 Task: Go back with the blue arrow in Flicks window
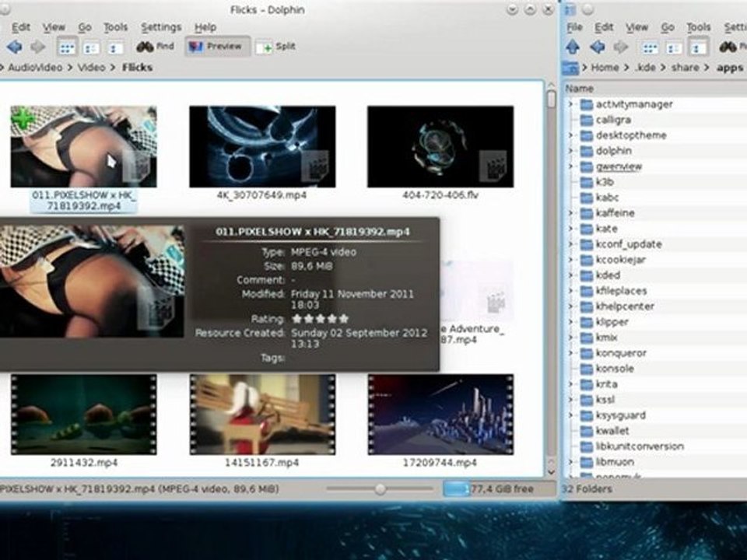tap(15, 47)
